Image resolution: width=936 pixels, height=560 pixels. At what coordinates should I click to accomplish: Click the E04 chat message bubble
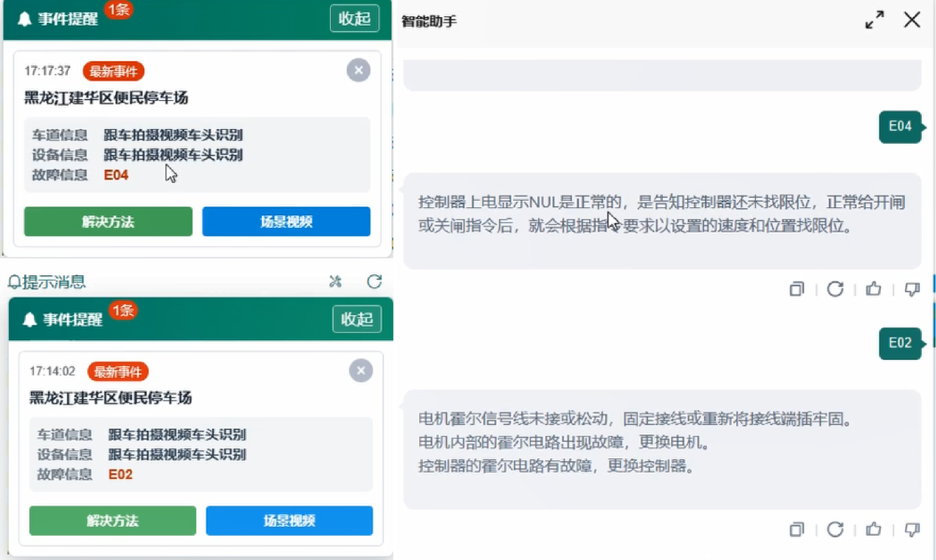click(901, 126)
